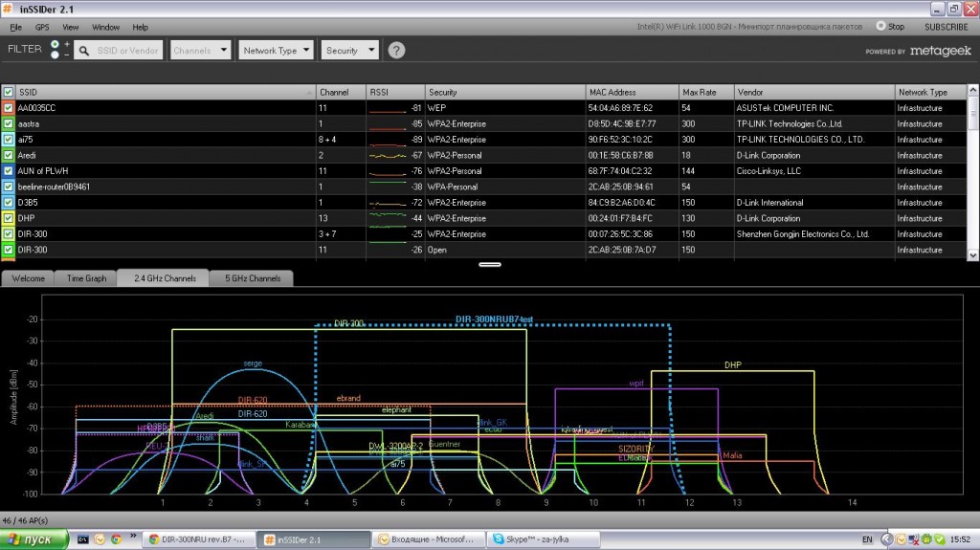Uncheck the AA0035CC network checkbox
Viewport: 980px width, 550px height.
pyautogui.click(x=9, y=108)
